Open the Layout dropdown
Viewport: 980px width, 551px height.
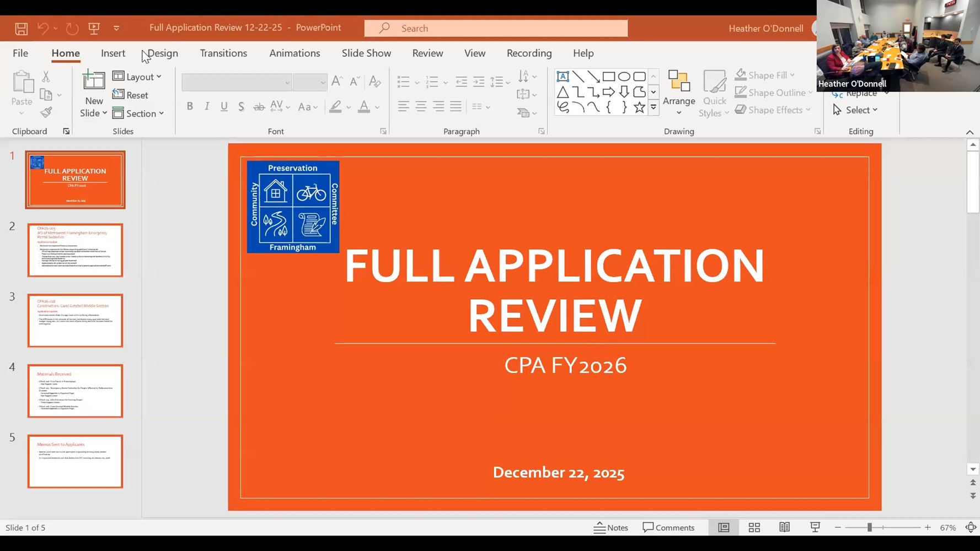[137, 77]
